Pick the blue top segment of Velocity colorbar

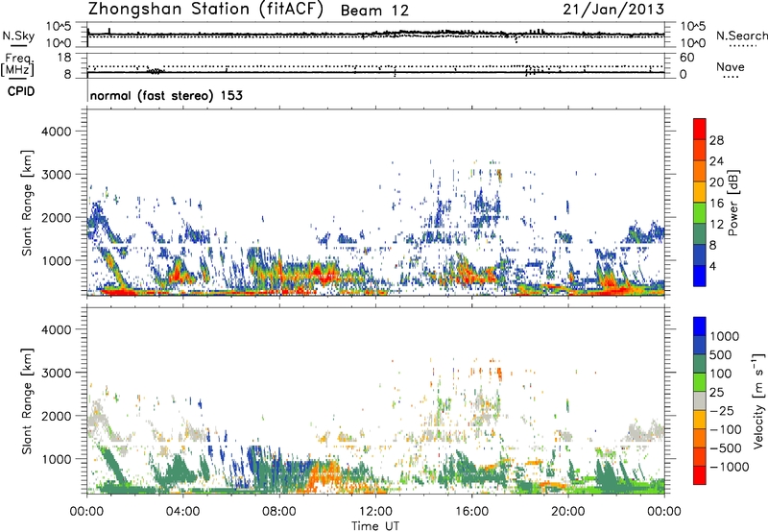700,326
